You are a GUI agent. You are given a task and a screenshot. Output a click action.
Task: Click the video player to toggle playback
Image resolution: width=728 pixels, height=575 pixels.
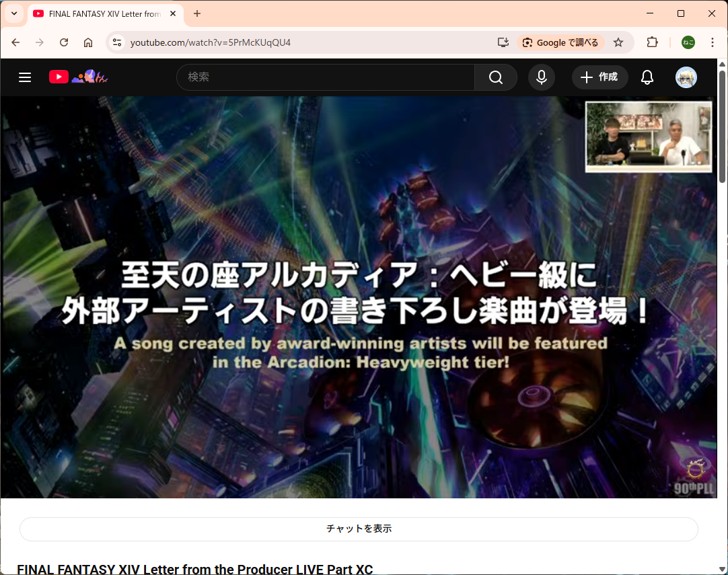(x=359, y=296)
